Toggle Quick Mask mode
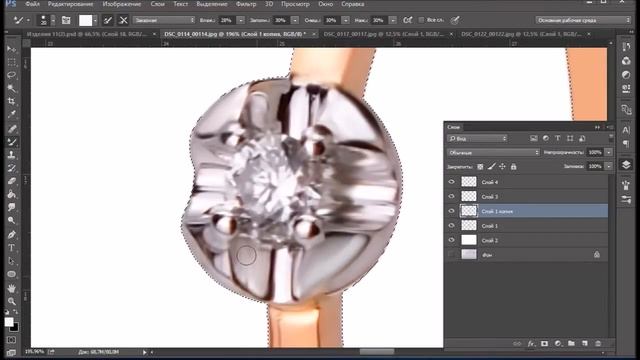Screen dimensions: 640x360 pos(11,340)
